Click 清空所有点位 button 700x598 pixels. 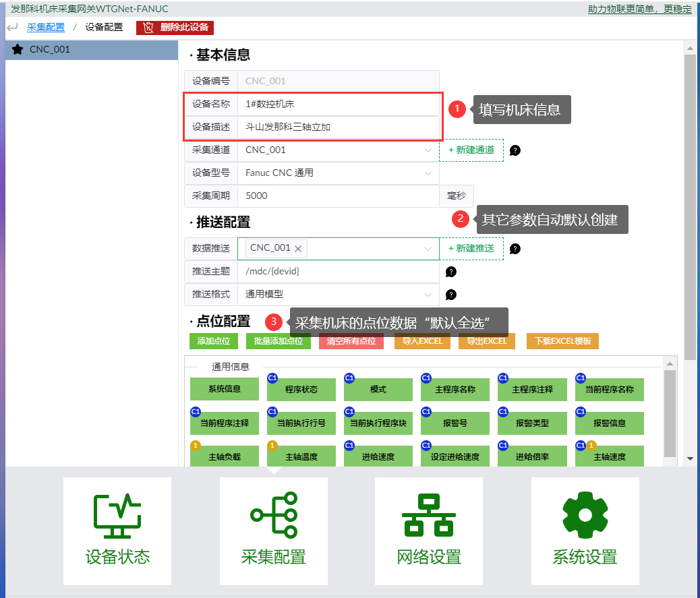[351, 341]
